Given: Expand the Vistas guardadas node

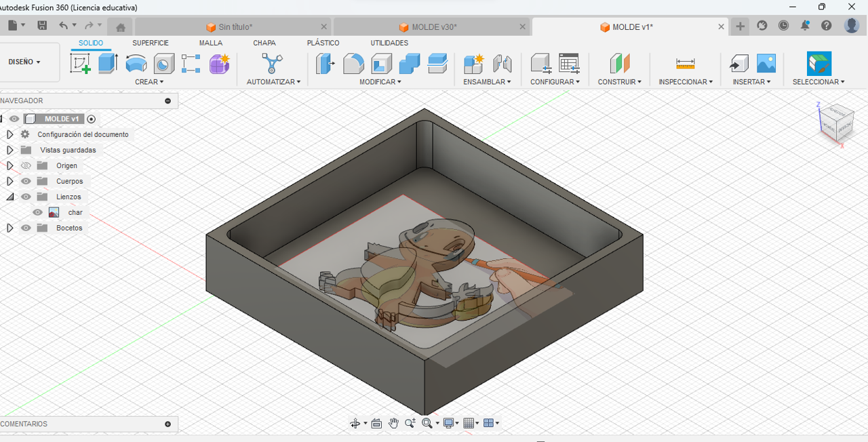Looking at the screenshot, I should (9, 150).
